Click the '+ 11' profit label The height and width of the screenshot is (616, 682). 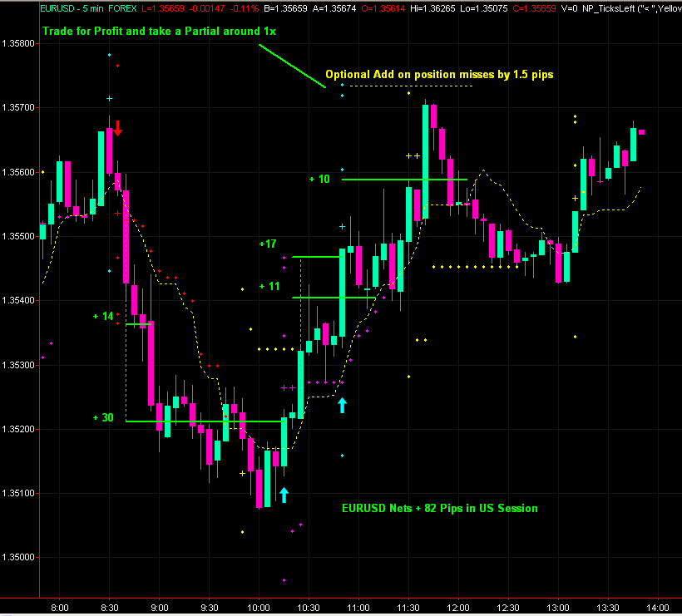tap(269, 286)
